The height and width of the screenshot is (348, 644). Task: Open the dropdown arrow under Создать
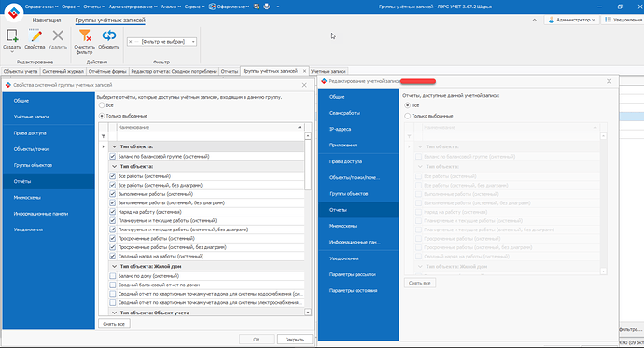coord(12,52)
